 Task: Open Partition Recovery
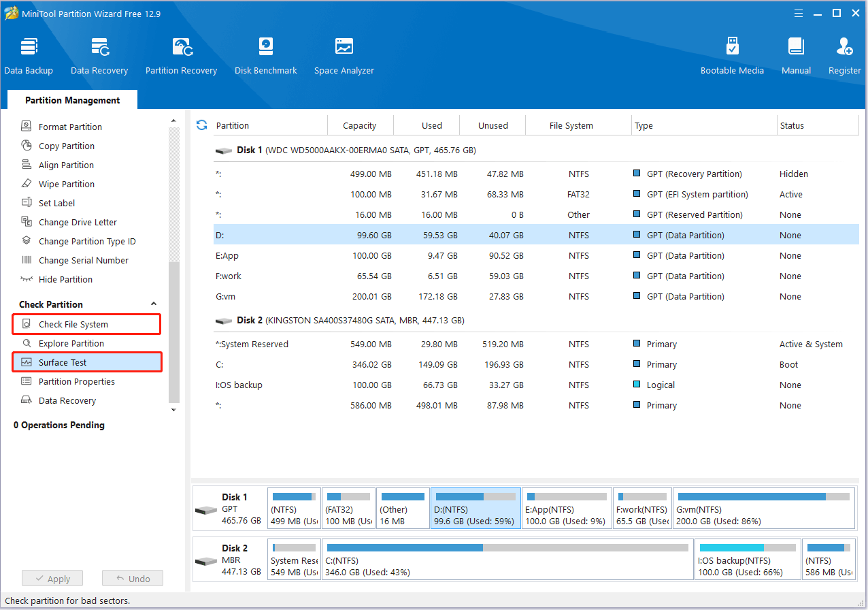[181, 54]
